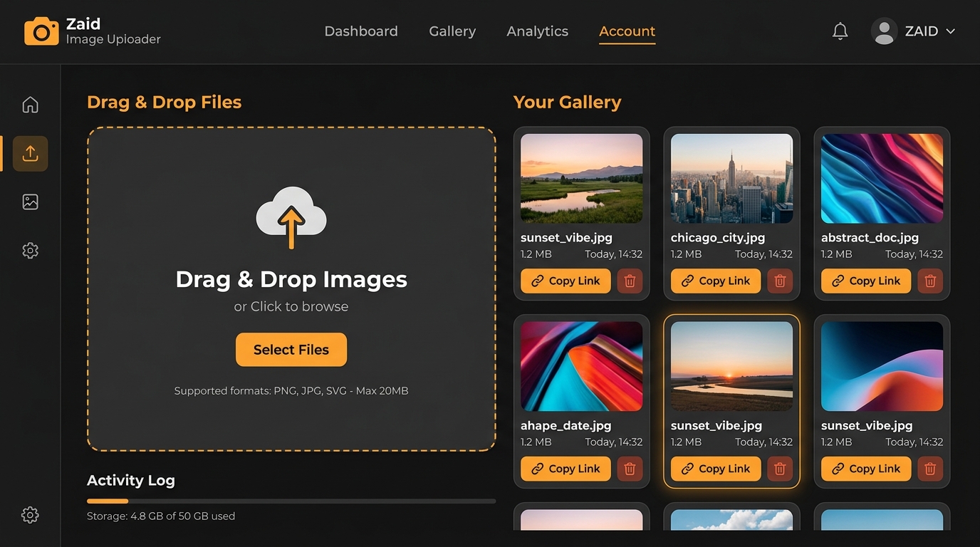Select the Account nav item

tap(627, 31)
